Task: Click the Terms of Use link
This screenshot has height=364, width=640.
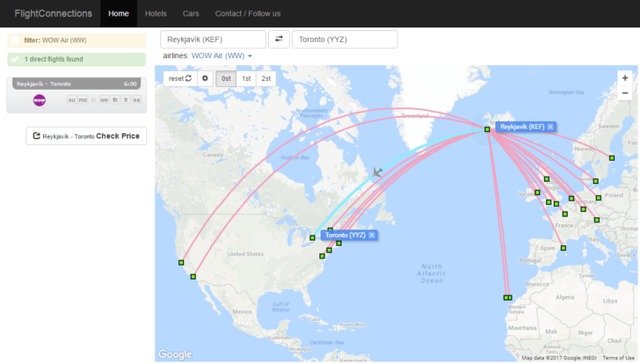Action: click(x=618, y=358)
